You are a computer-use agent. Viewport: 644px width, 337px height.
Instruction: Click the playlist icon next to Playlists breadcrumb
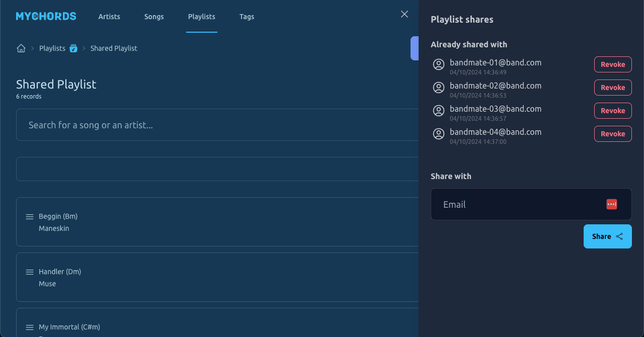[73, 48]
